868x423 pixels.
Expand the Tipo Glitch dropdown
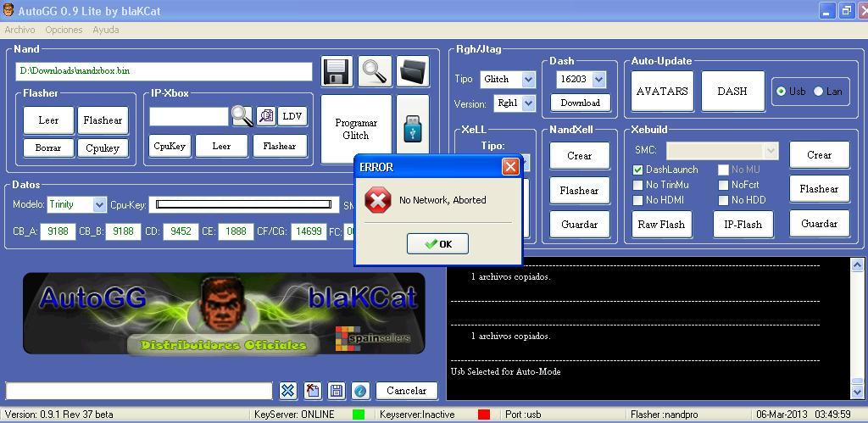(528, 79)
